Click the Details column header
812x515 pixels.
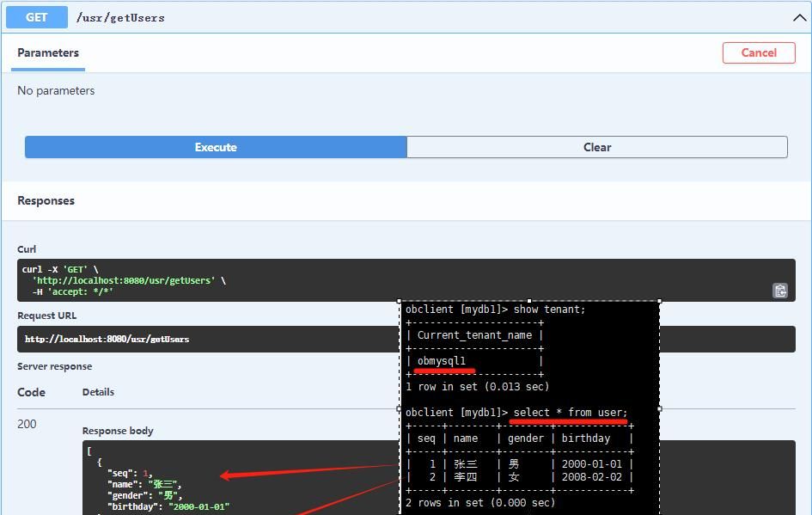coord(97,392)
